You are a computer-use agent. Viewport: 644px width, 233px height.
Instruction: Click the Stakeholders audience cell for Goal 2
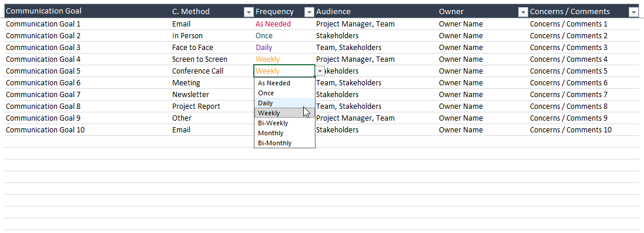(x=376, y=36)
